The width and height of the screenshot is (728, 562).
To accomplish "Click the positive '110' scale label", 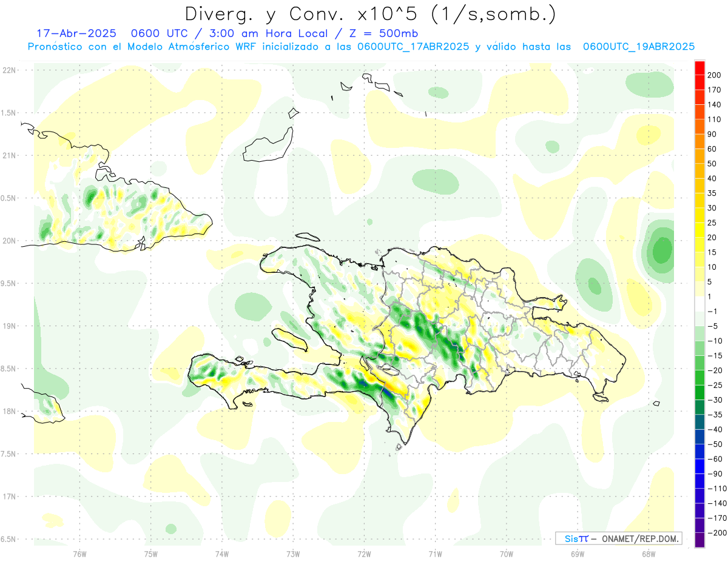I will point(715,119).
